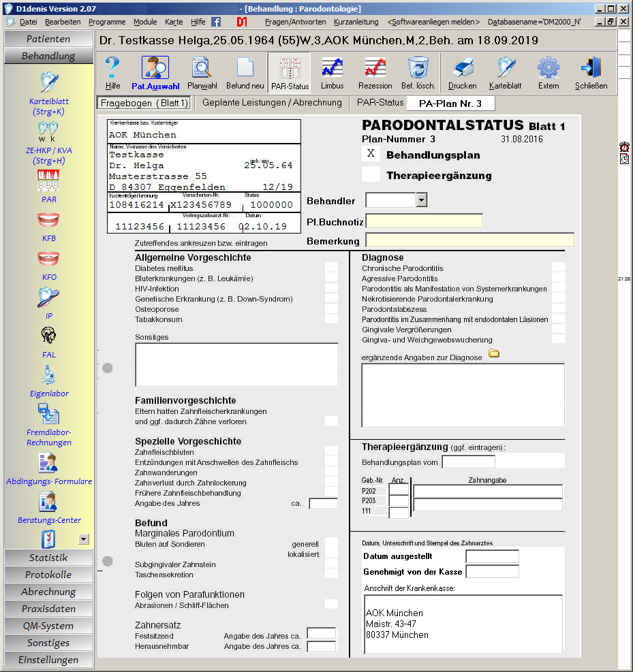Open the Extern gear tool
633x672 pixels.
[x=549, y=73]
